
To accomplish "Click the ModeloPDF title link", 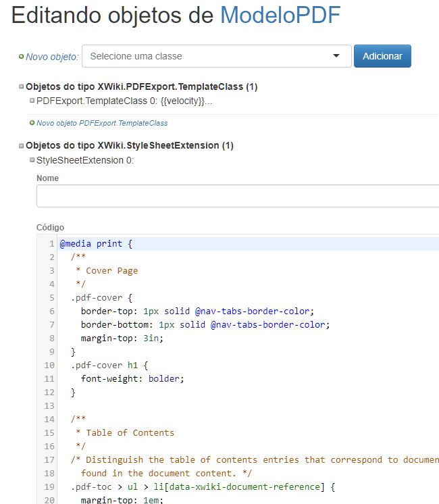I will click(x=280, y=15).
